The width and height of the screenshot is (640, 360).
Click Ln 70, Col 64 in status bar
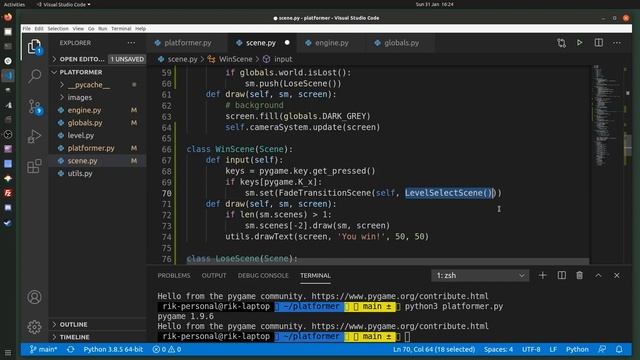click(434, 349)
